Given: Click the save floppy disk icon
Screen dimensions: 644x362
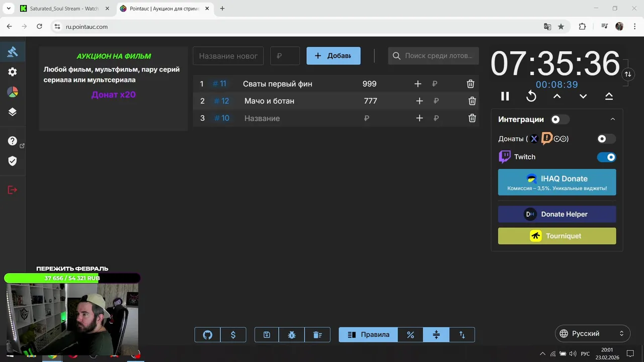Looking at the screenshot, I should tap(267, 335).
